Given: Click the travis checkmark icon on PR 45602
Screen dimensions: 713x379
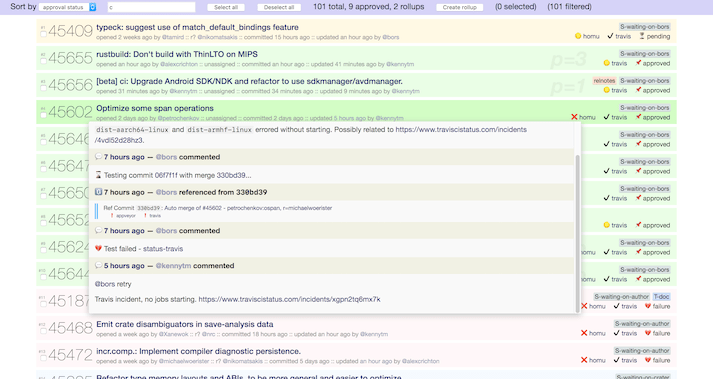Looking at the screenshot, I should tap(607, 117).
